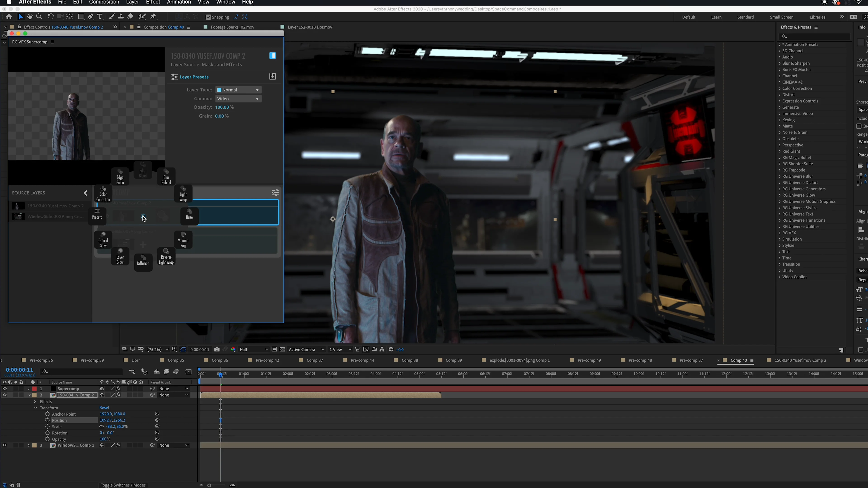Select the Rotation tool

point(51,17)
